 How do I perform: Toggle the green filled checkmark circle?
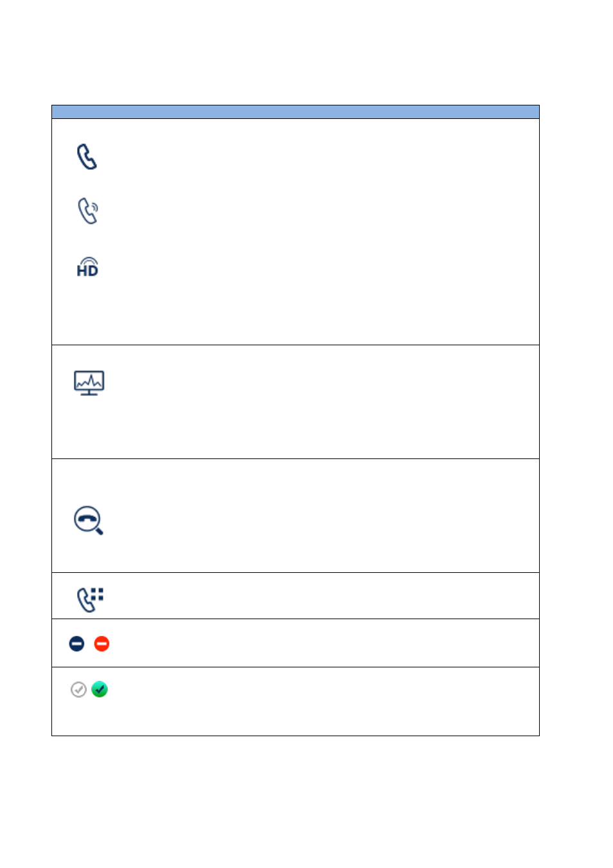click(x=100, y=689)
